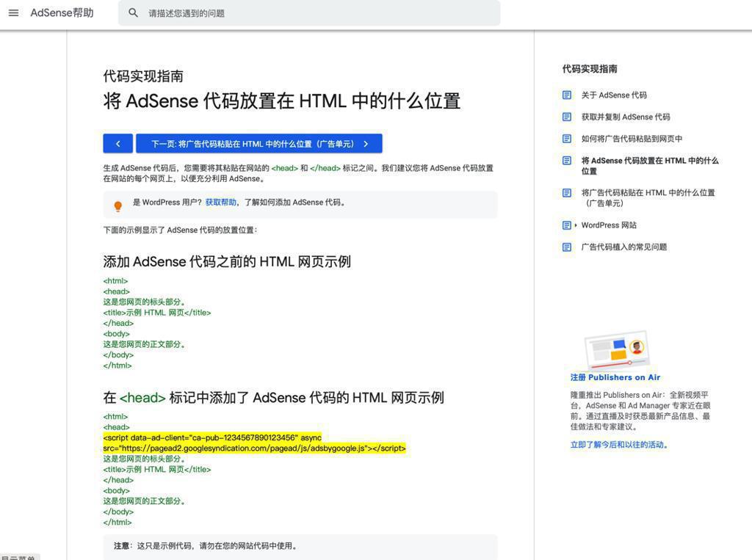Open sidebar article 关于 AdSense 代码

point(614,95)
